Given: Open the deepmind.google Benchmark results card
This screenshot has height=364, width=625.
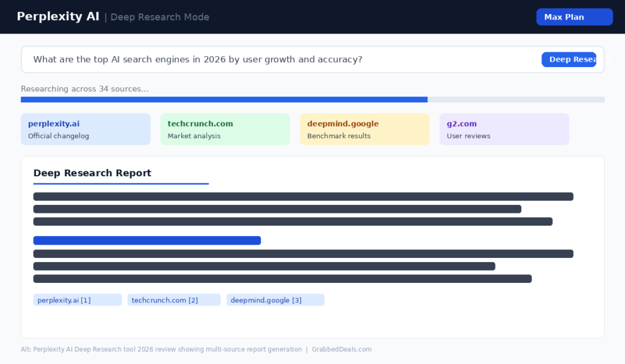Looking at the screenshot, I should point(365,129).
